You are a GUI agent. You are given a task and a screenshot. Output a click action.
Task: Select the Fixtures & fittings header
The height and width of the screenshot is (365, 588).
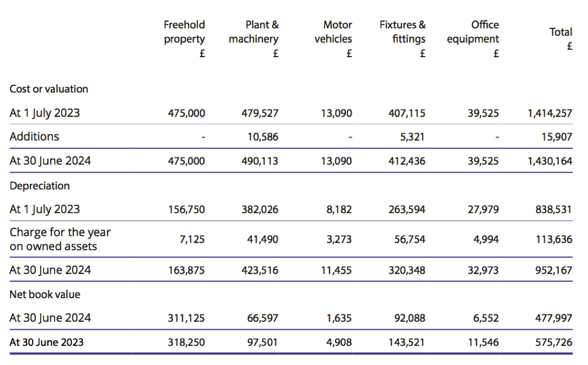point(403,32)
